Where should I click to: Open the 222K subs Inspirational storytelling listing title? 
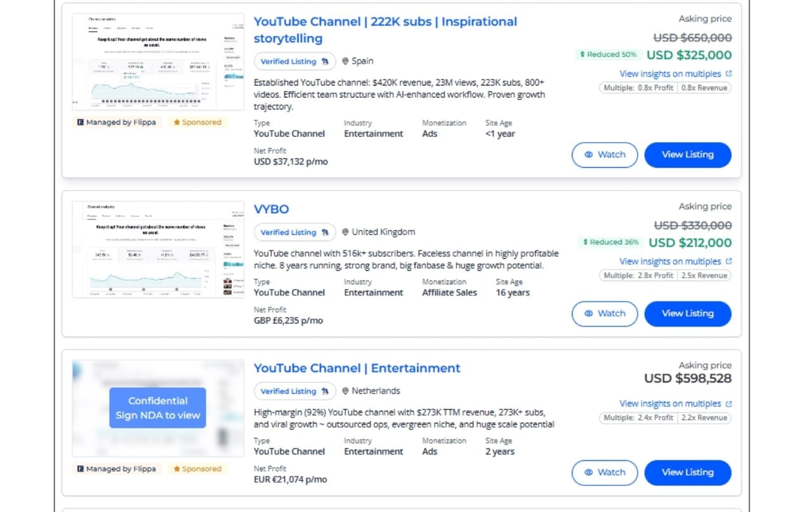point(385,30)
